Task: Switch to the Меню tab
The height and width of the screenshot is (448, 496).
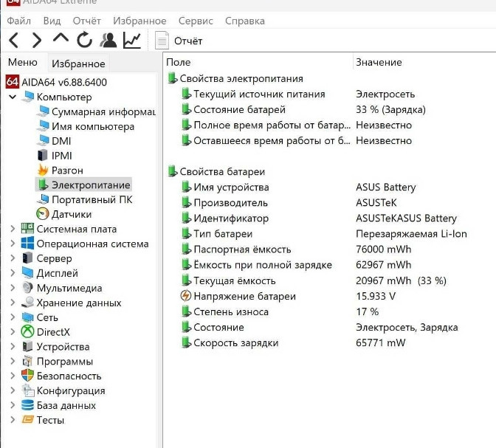Action: point(23,62)
